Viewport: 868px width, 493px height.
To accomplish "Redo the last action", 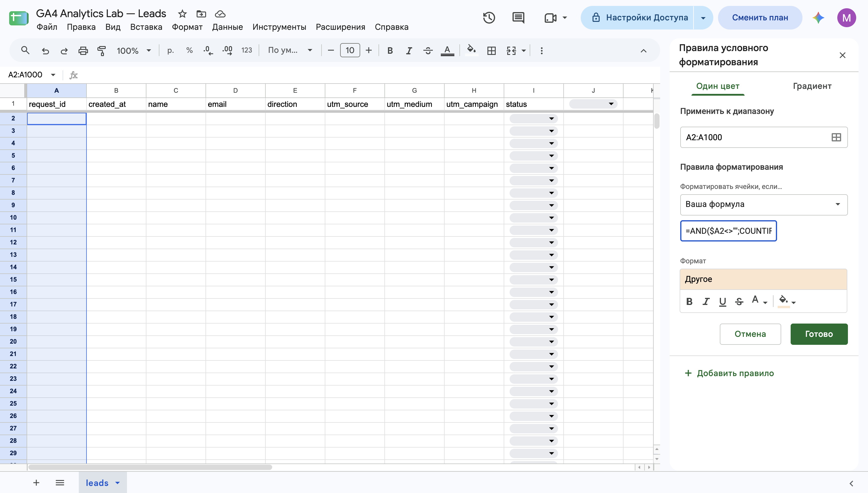I will 64,51.
